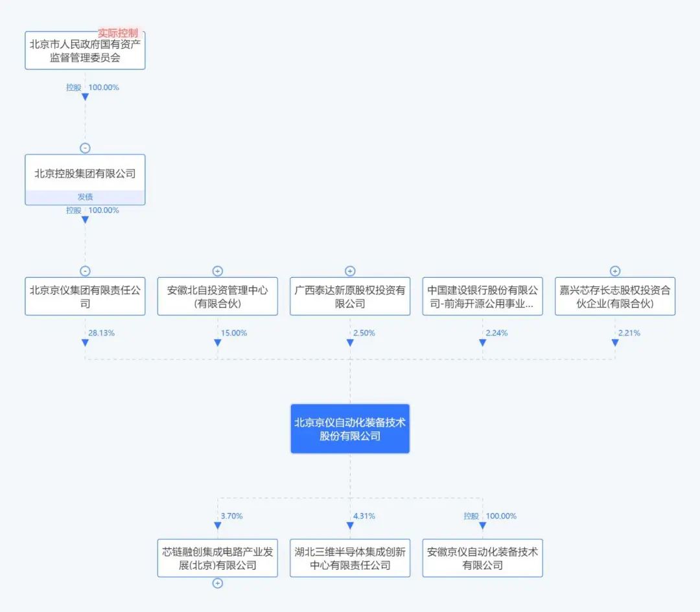The image size is (700, 612).
Task: Open 北京市人民政府国有资产监督管理委员会 card
Action: pos(85,51)
